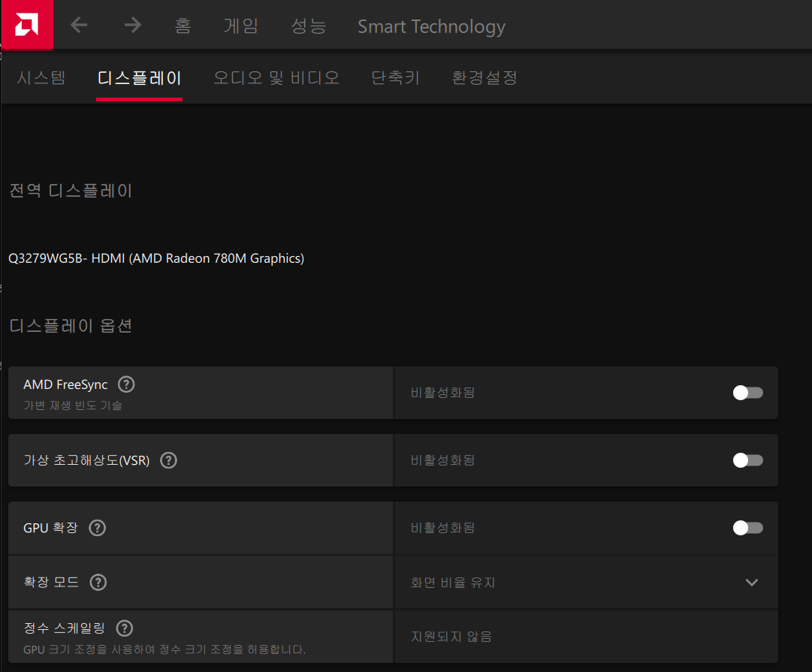This screenshot has width=812, height=672.
Task: Click the AMD logo icon
Action: (27, 24)
